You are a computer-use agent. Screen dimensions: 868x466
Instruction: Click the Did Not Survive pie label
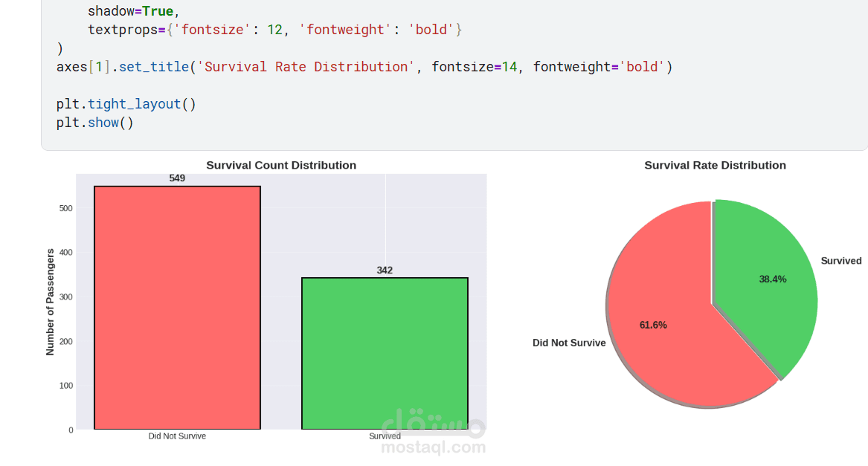569,343
